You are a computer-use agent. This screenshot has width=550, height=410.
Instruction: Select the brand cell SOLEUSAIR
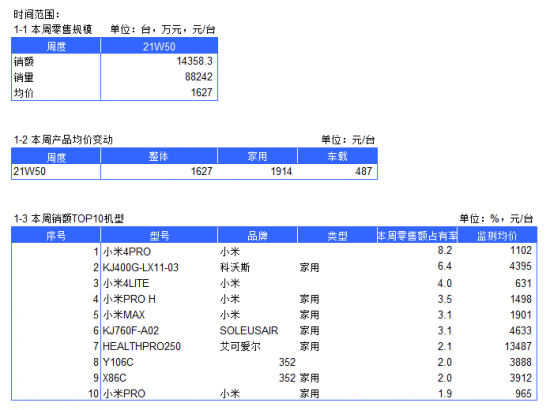click(x=249, y=331)
